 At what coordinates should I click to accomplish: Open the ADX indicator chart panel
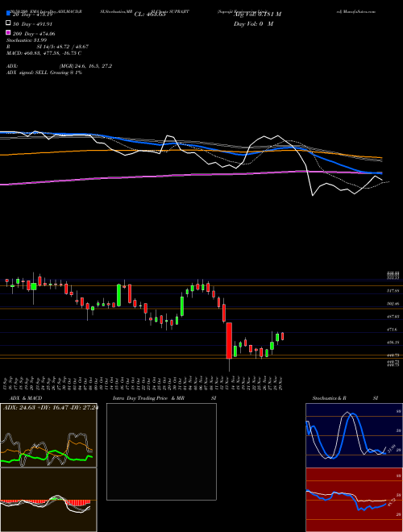click(48, 435)
